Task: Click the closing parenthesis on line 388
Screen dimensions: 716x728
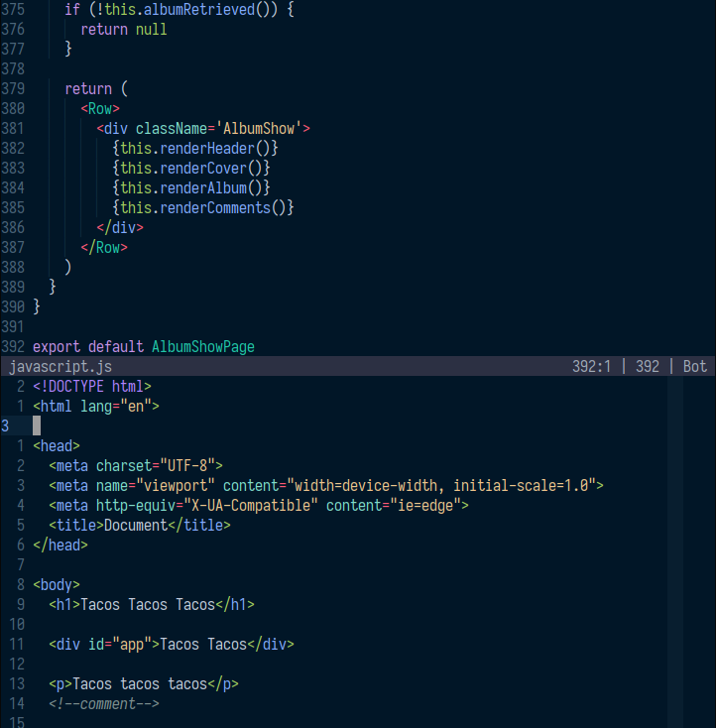Action: (68, 268)
